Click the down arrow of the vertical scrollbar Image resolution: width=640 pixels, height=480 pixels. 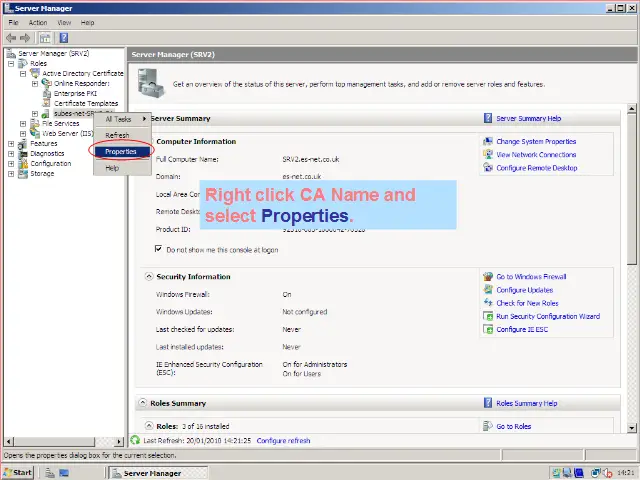coord(631,428)
